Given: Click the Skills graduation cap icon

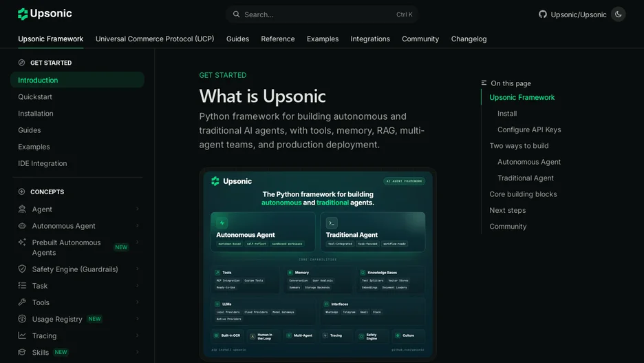Looking at the screenshot, I should tap(22, 352).
